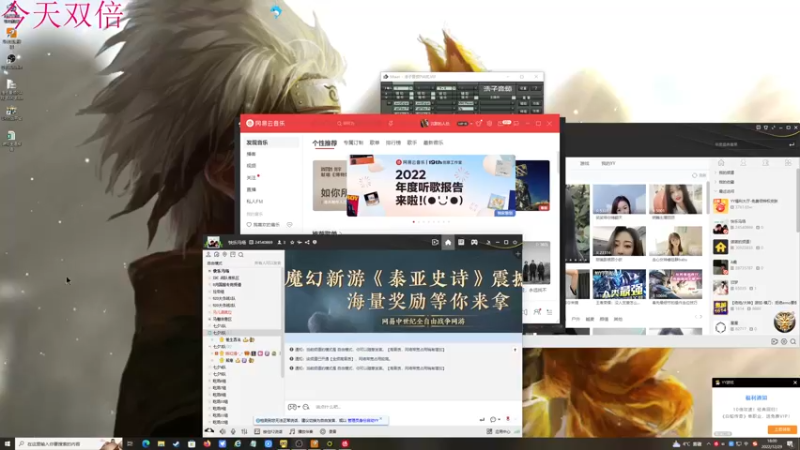The height and width of the screenshot is (450, 800).
Task: Open File Explorer in the taskbar
Action: coord(161,444)
